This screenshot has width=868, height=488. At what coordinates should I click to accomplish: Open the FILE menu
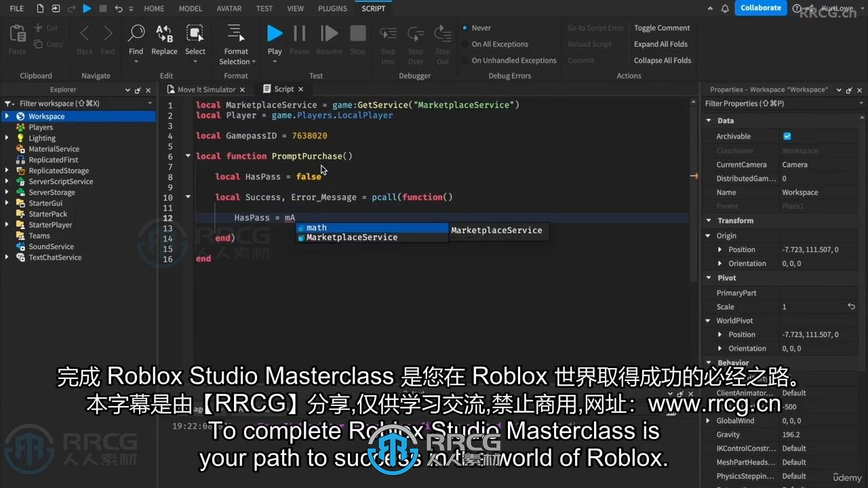tap(16, 8)
